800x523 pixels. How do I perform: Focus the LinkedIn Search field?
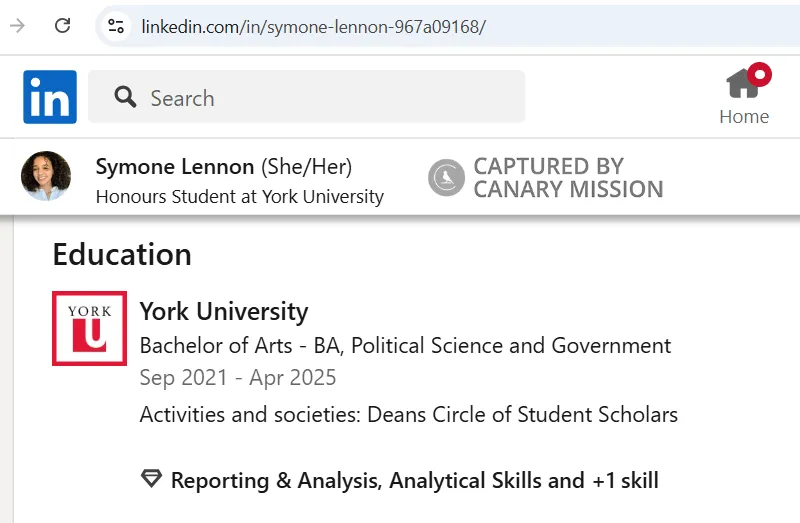pos(306,96)
